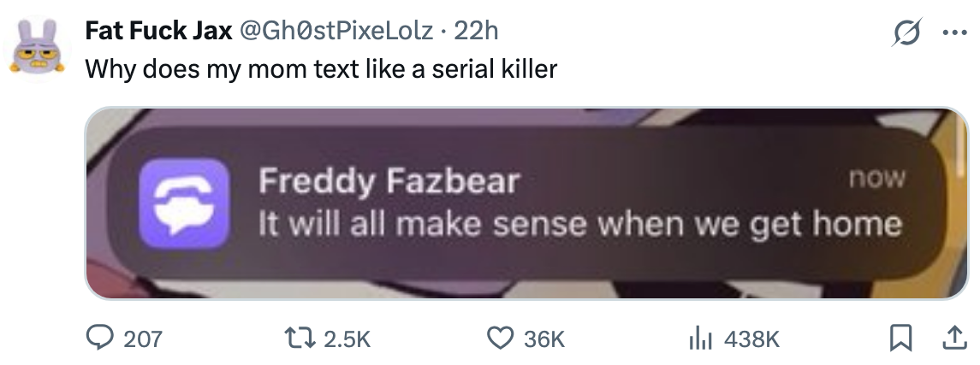Screen dimensions: 980x365
Task: Like the tweet with the heart icon
Action: (501, 339)
